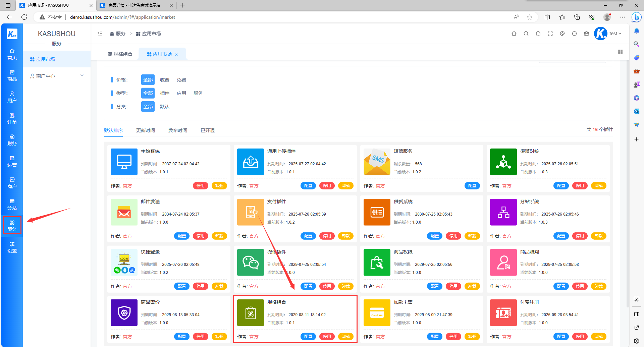644x347 pixels.
Task: Click the browser refresh button
Action: coord(24,17)
